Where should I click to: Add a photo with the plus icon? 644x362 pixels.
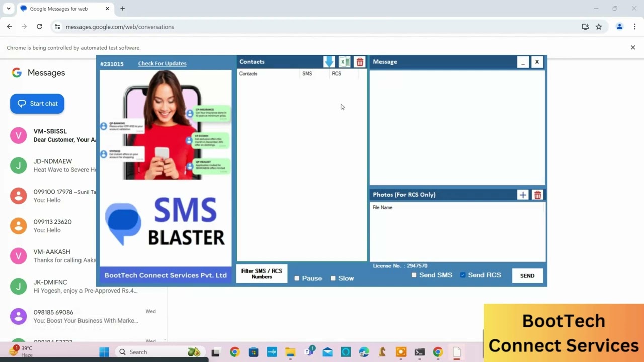(x=523, y=195)
